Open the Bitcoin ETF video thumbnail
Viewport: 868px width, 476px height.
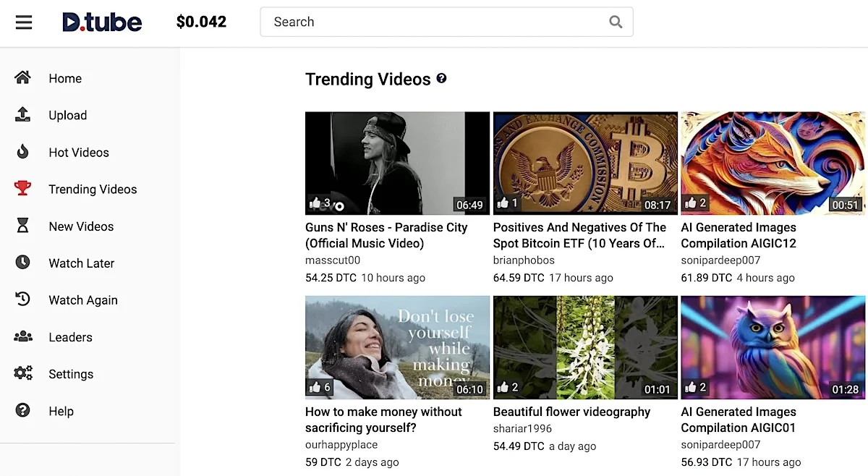point(585,163)
